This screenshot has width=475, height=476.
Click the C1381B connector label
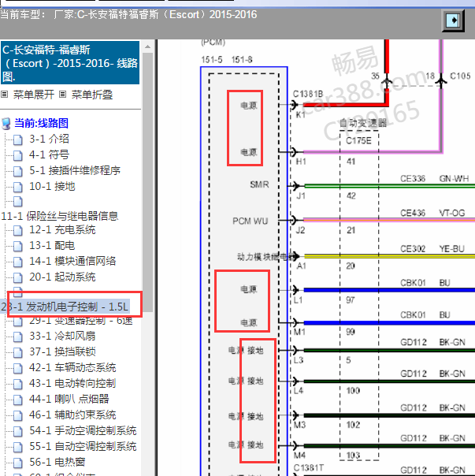[308, 94]
